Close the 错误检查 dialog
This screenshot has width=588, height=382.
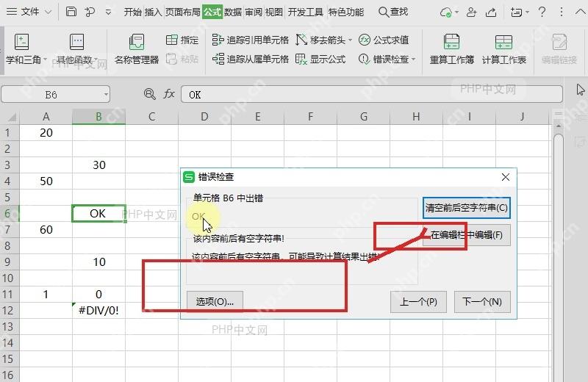coord(506,177)
